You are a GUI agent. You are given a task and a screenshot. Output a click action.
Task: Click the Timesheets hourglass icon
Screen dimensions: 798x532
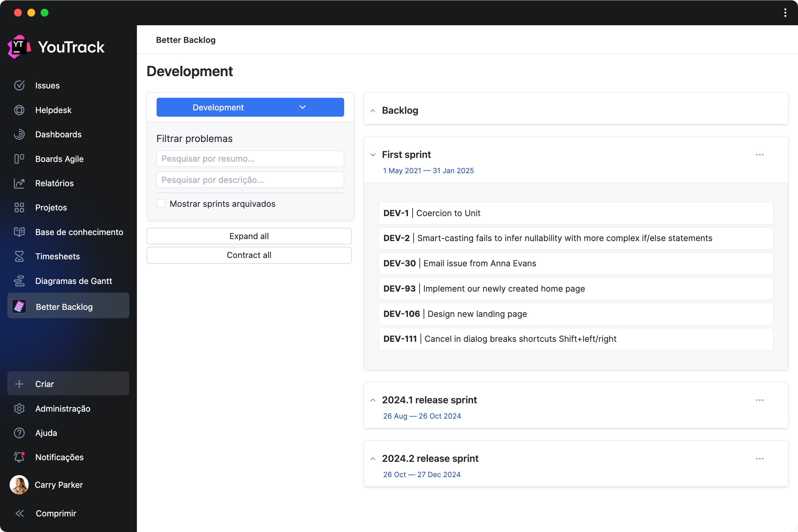pos(19,256)
